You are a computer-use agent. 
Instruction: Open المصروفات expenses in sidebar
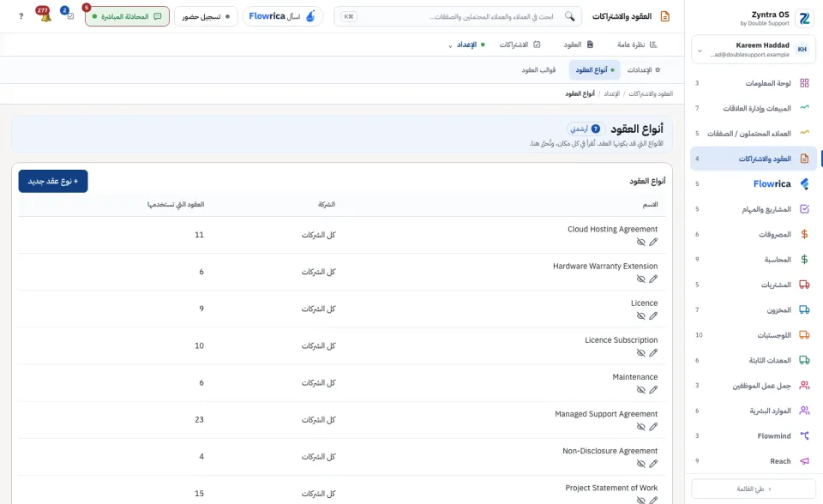coord(754,234)
